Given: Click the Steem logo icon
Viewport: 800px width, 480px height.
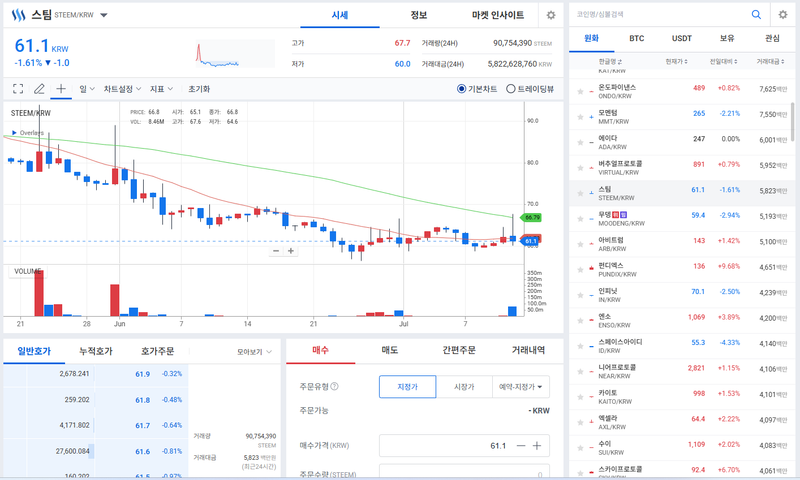Looking at the screenshot, I should (x=18, y=15).
